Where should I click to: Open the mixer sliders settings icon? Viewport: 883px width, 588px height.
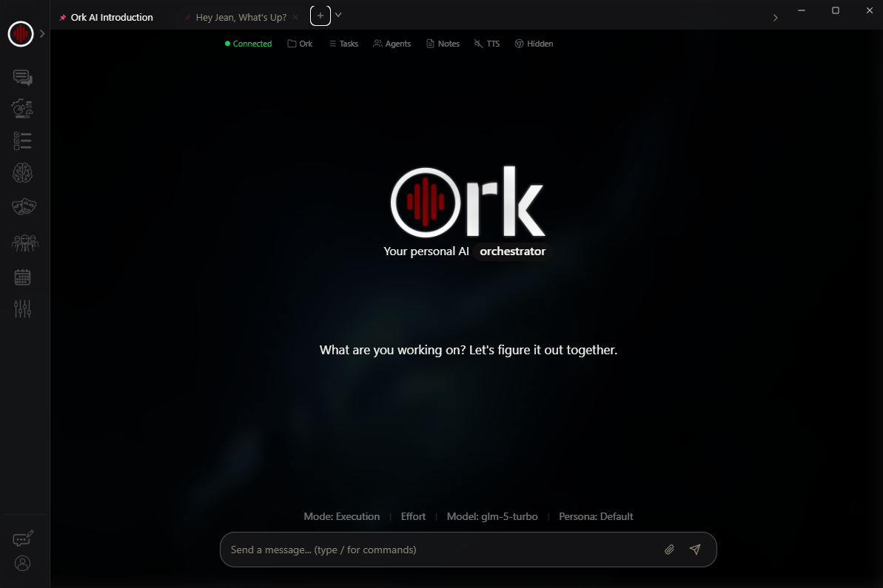22,308
